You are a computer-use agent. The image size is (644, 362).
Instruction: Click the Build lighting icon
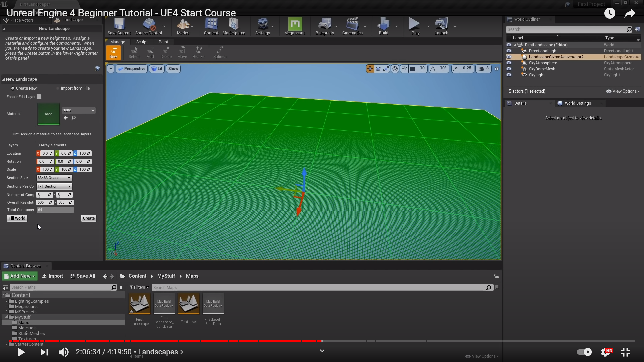pos(383,26)
